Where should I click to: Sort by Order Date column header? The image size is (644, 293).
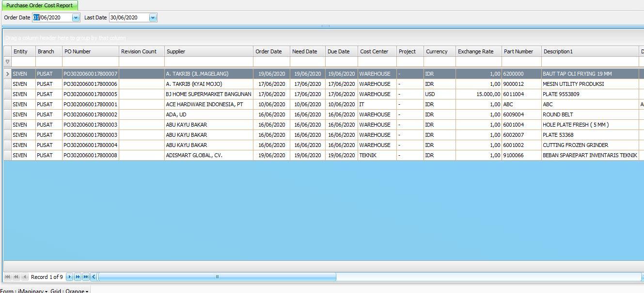(271, 51)
